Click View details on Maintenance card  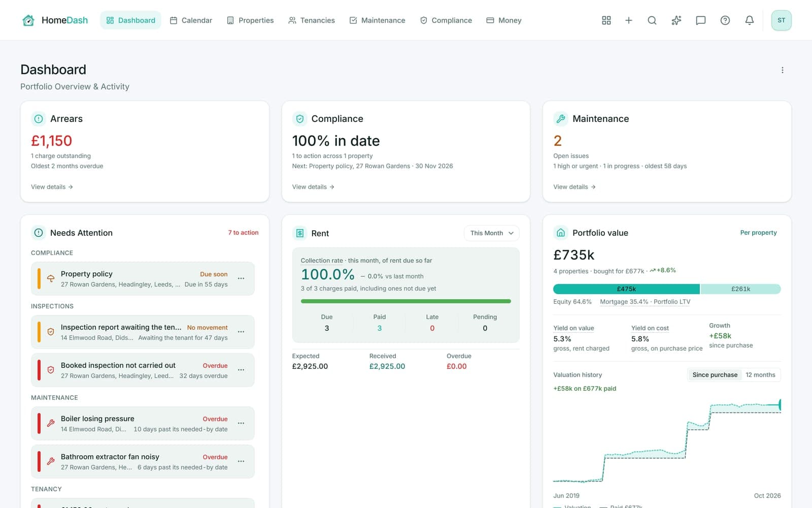574,187
